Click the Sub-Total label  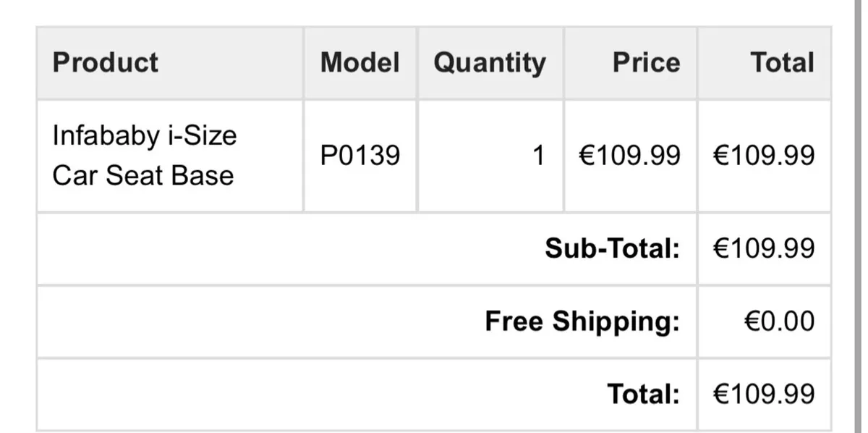coord(612,248)
